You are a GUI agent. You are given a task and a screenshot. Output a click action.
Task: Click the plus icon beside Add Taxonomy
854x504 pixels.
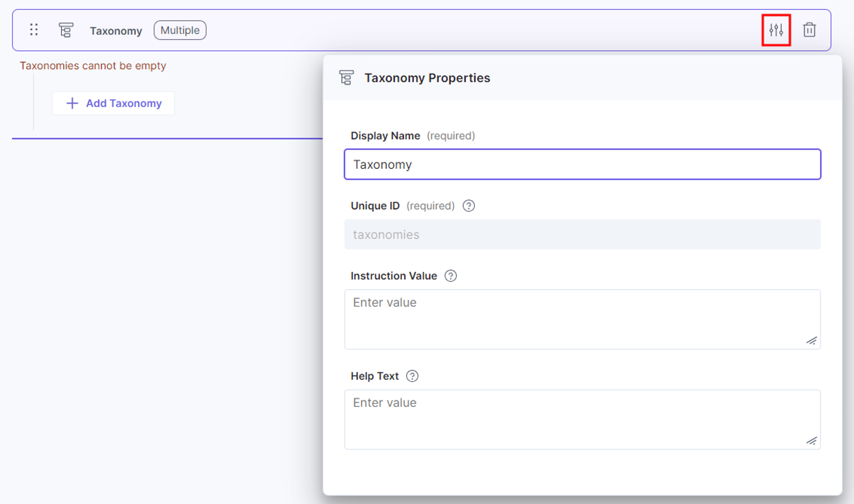point(72,103)
